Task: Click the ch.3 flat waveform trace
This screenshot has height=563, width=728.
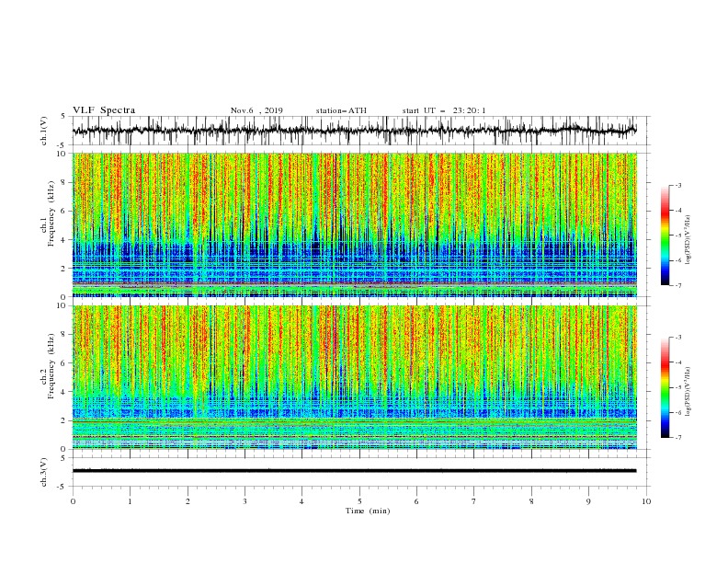Action: coord(354,471)
